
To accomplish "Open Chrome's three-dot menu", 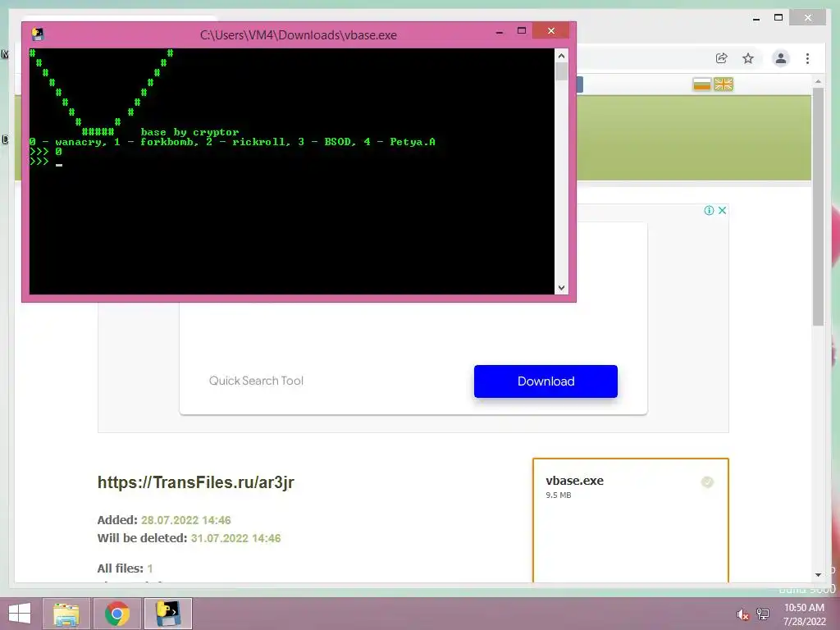I will point(807,58).
